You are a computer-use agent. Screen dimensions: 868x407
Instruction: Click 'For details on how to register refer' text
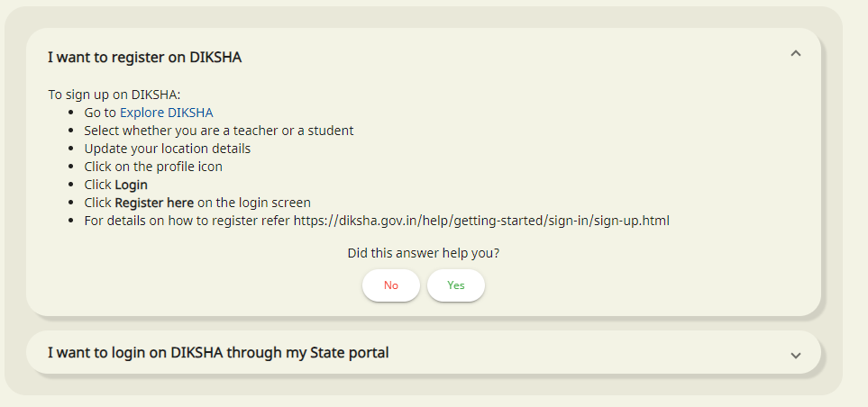coord(187,221)
